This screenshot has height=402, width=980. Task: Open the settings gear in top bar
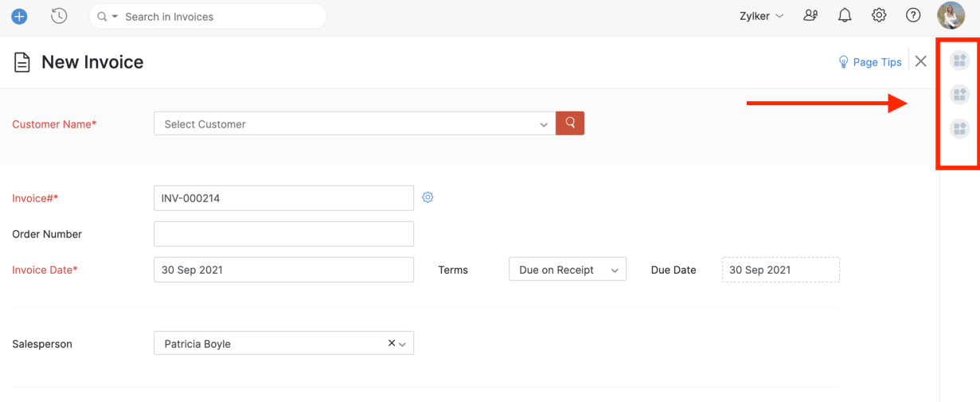coord(879,15)
